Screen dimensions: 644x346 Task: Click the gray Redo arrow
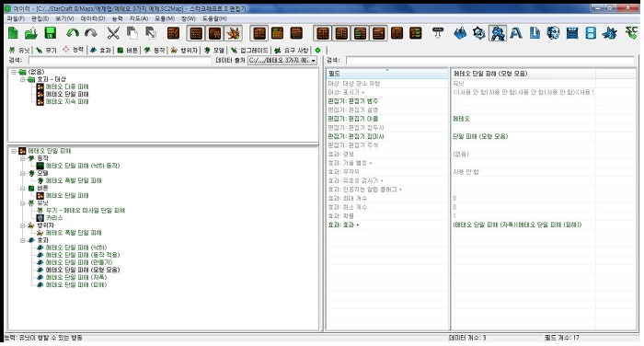[x=91, y=33]
